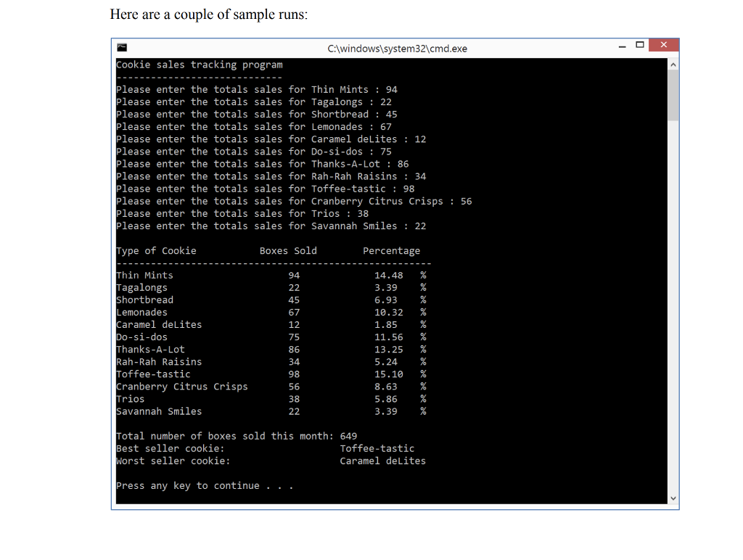Click 'Here are a couple of sample runs' text
Screen dimensions: 743x560
[x=209, y=15]
